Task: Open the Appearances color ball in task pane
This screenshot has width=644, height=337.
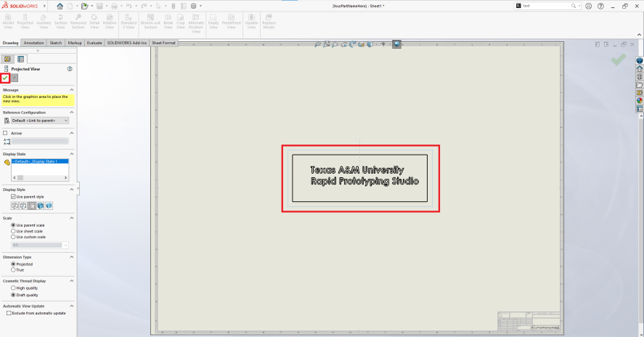Action: (x=640, y=100)
